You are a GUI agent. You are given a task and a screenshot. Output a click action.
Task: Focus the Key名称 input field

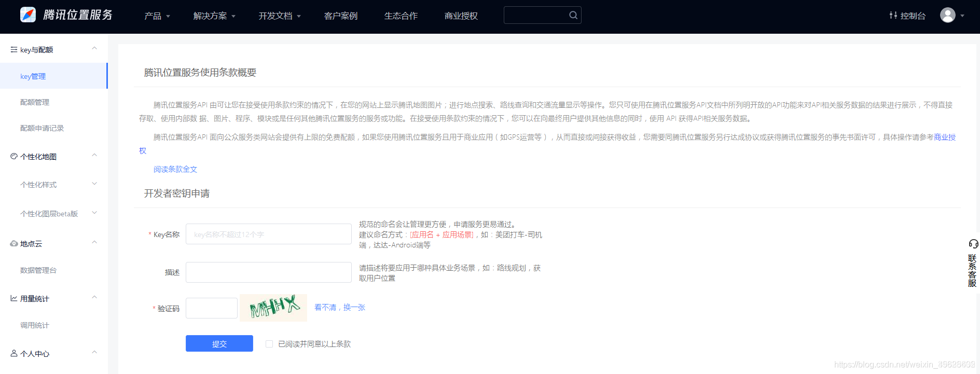(269, 234)
